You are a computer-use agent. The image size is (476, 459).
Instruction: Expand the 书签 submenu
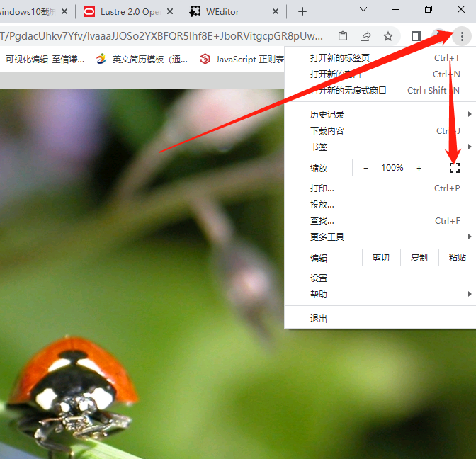tap(380, 147)
